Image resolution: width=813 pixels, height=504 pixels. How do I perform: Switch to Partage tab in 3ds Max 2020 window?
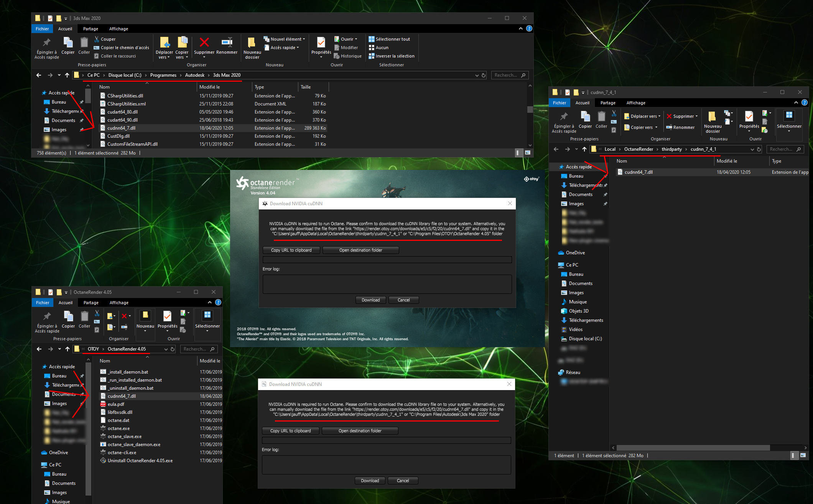click(x=91, y=29)
